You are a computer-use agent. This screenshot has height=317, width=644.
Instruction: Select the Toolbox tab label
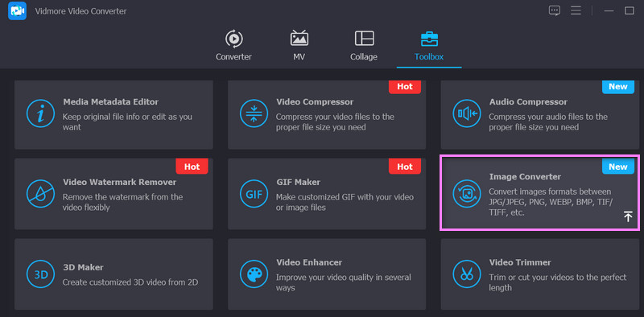pos(429,56)
